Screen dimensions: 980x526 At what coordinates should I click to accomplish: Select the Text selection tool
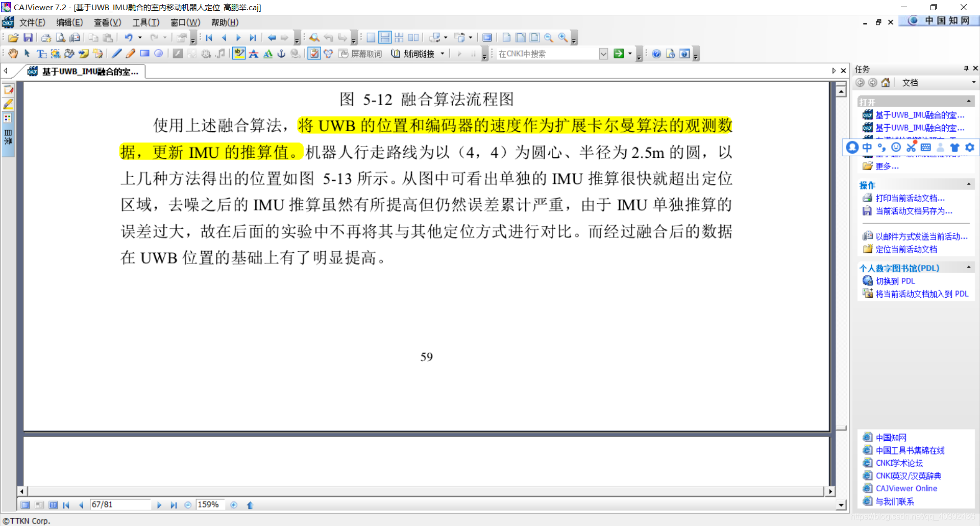[41, 54]
